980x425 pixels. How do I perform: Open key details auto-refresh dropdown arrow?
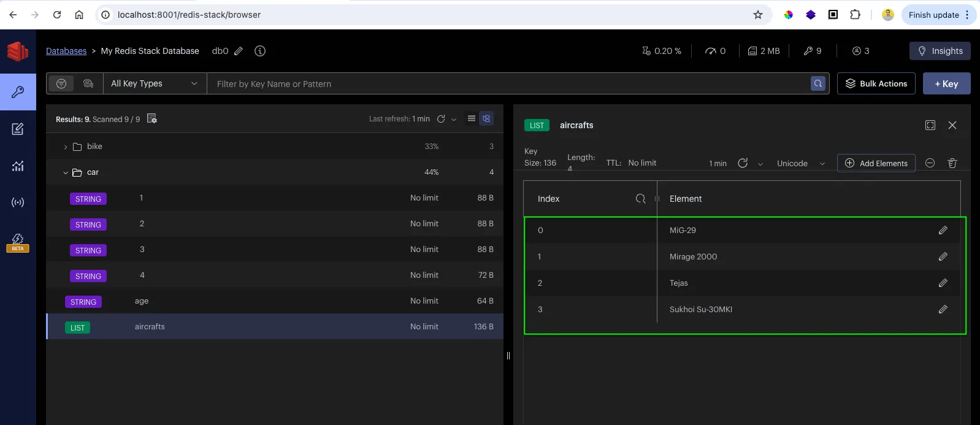[x=760, y=164]
